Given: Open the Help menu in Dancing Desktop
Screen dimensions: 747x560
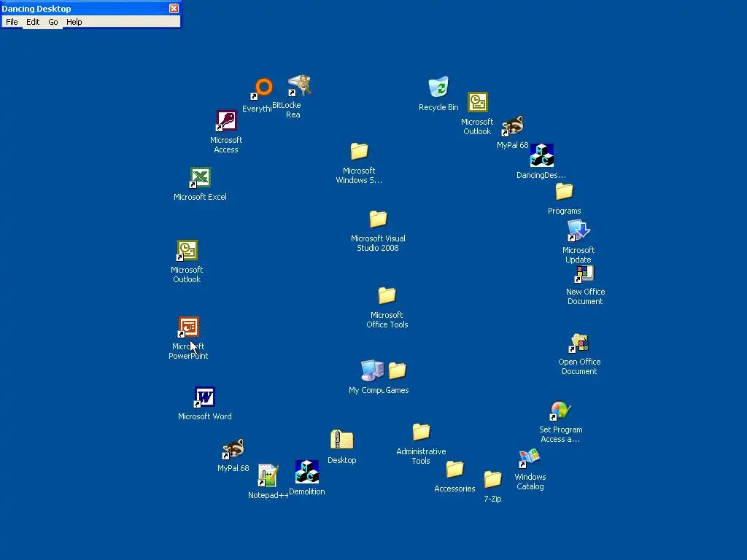Looking at the screenshot, I should pos(74,22).
